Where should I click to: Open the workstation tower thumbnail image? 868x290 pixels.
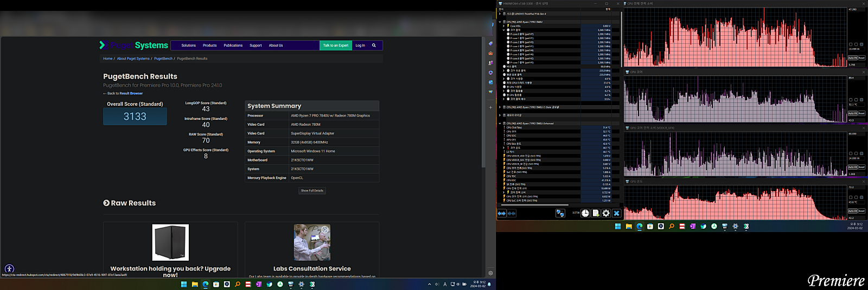point(170,242)
